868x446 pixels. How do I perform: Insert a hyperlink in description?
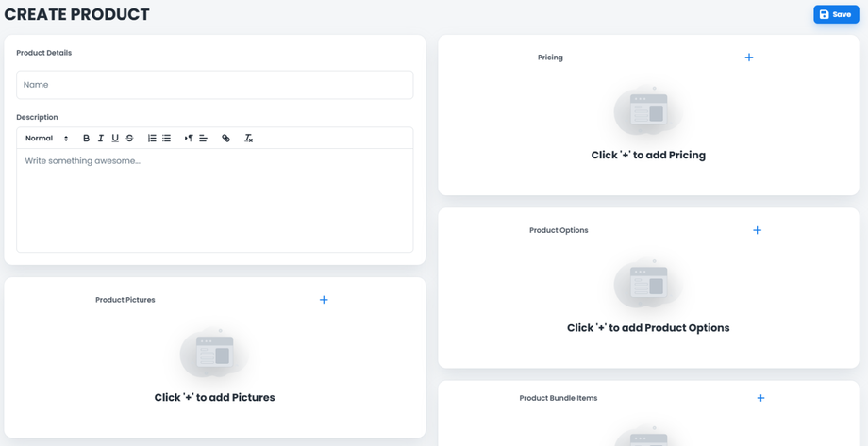pyautogui.click(x=225, y=139)
